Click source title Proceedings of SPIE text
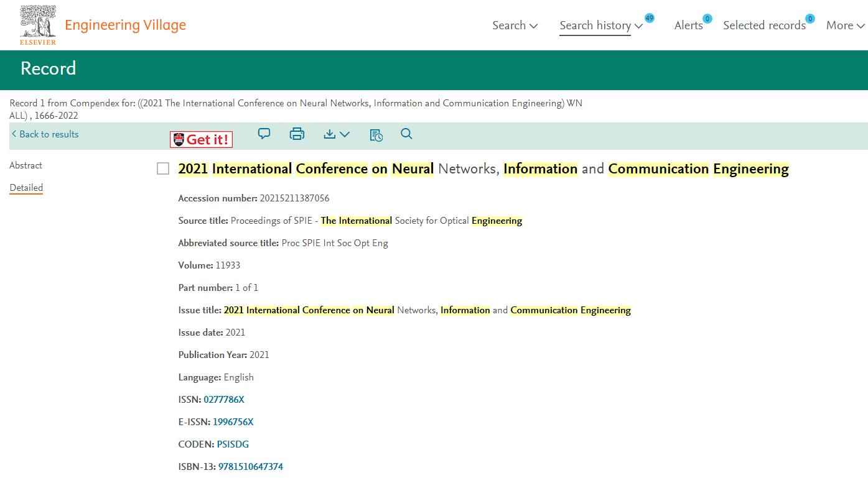Viewport: 868px width, 478px height. pos(376,221)
